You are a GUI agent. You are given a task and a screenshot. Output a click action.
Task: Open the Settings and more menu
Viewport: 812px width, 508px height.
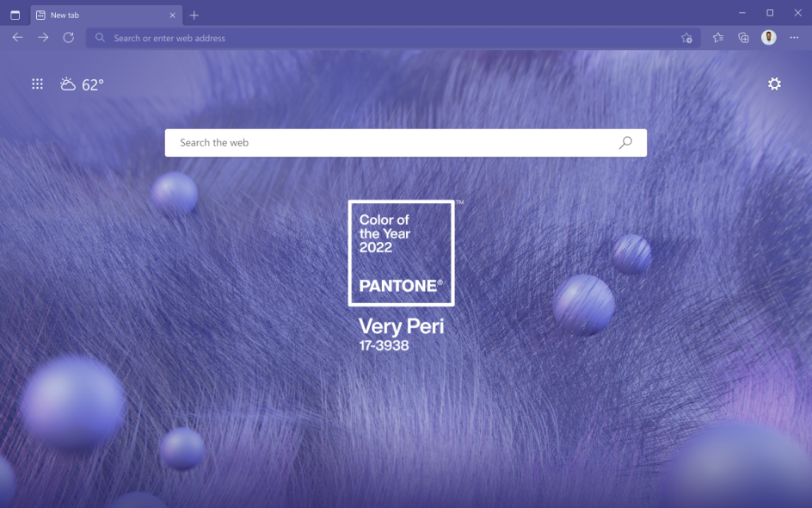(x=794, y=38)
